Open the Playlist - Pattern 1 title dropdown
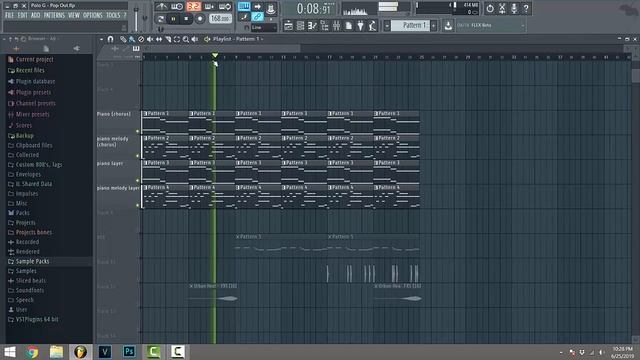The height and width of the screenshot is (360, 640). pyautogui.click(x=238, y=39)
